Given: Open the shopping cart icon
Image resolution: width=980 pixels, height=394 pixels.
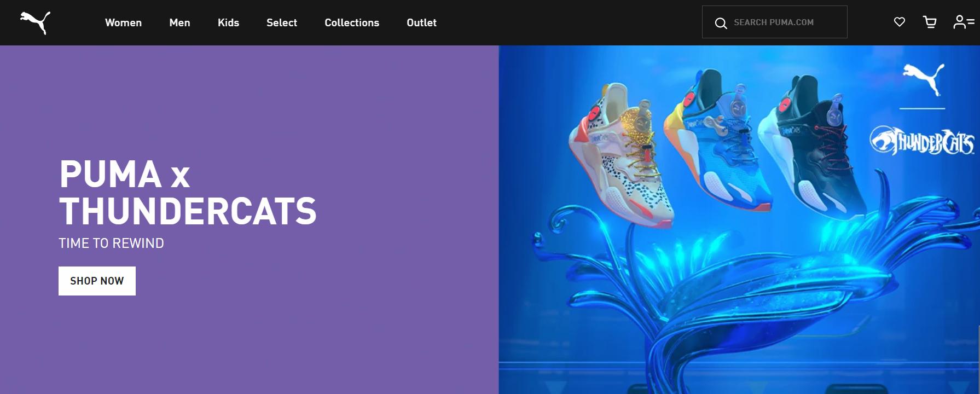Looking at the screenshot, I should point(930,22).
